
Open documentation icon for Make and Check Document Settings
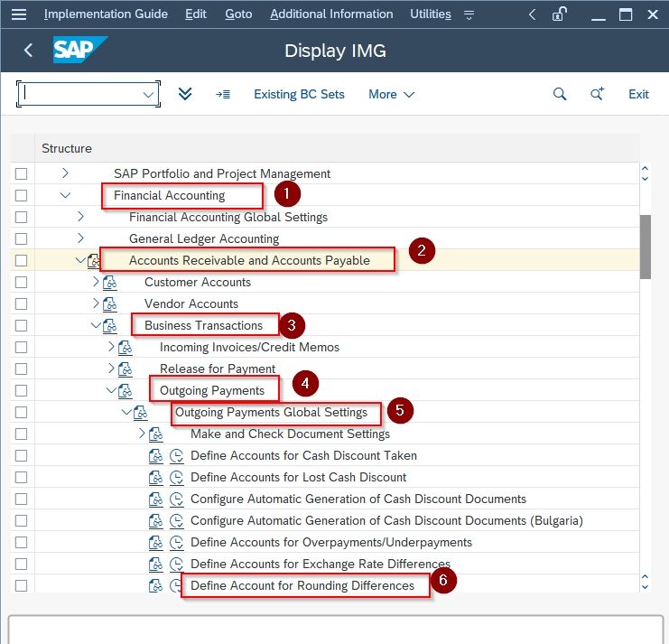point(155,434)
